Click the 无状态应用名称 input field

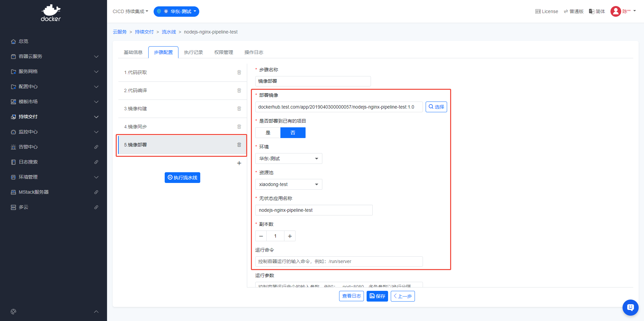[x=314, y=210]
